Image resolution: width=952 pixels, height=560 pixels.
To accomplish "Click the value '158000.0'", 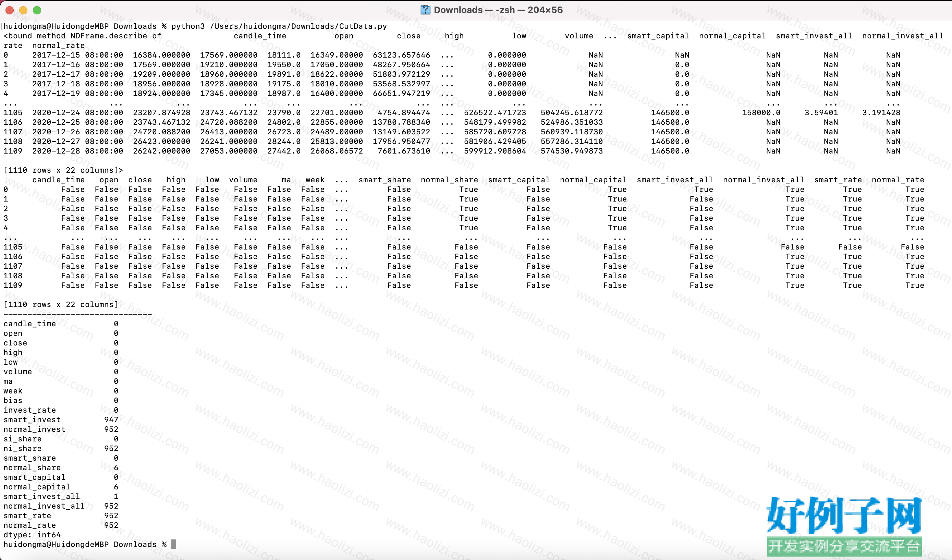I will click(761, 113).
